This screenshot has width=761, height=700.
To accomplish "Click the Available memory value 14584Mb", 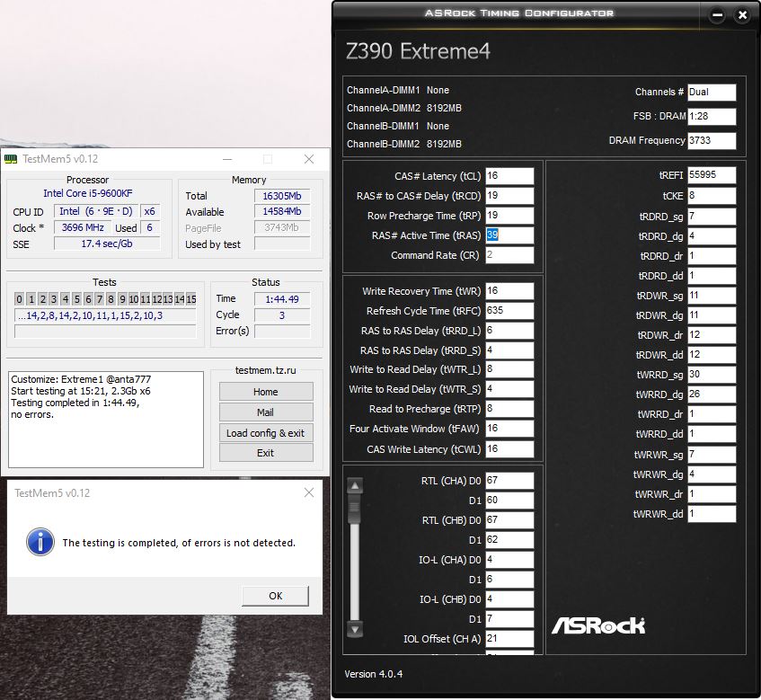I will 282,211.
